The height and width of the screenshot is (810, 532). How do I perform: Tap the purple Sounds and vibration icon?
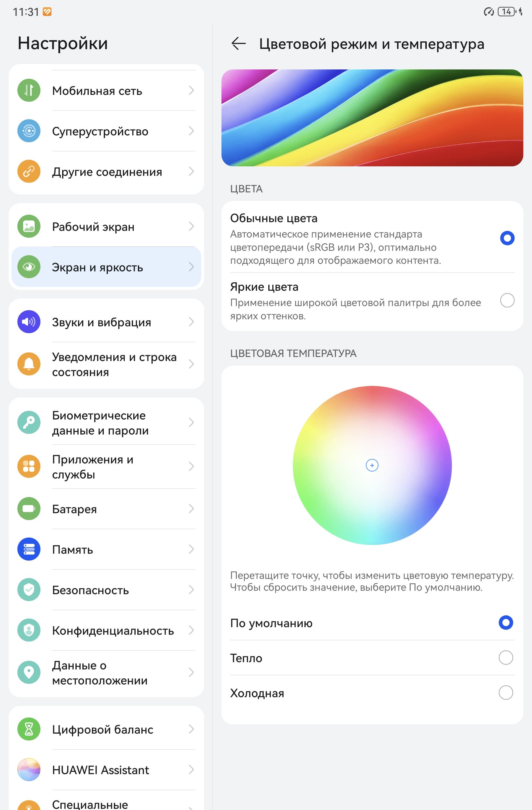[29, 322]
